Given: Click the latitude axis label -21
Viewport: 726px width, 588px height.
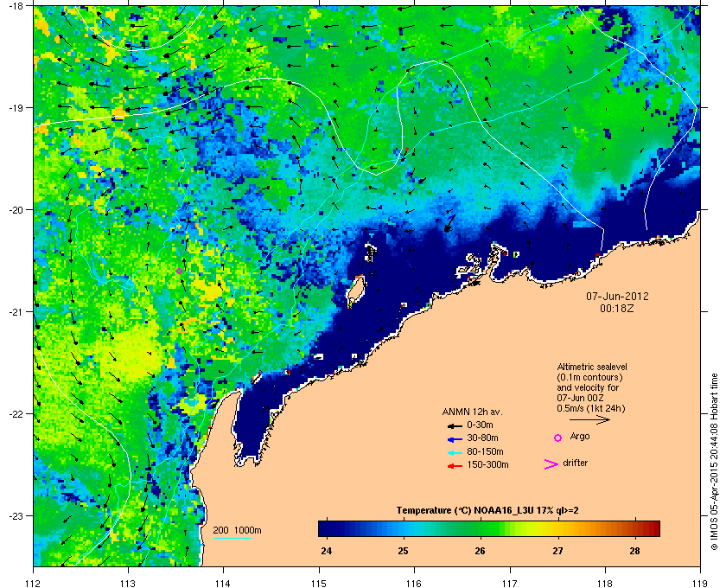Looking at the screenshot, I should click(x=17, y=312).
